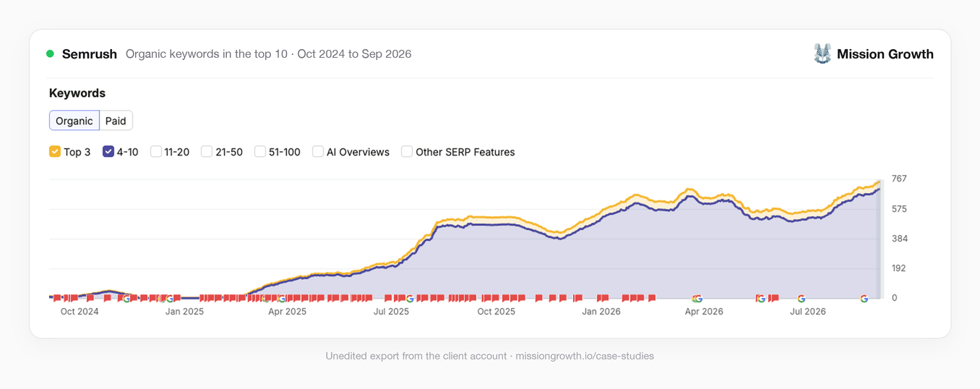Enable the 11-20 positions checkbox
Viewport: 980px width, 389px height.
click(x=156, y=152)
